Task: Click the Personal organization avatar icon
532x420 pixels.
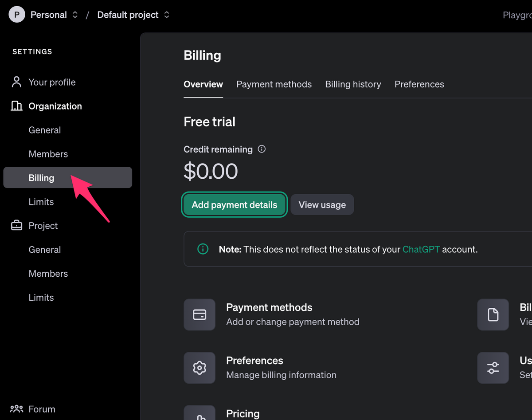Action: 17,15
